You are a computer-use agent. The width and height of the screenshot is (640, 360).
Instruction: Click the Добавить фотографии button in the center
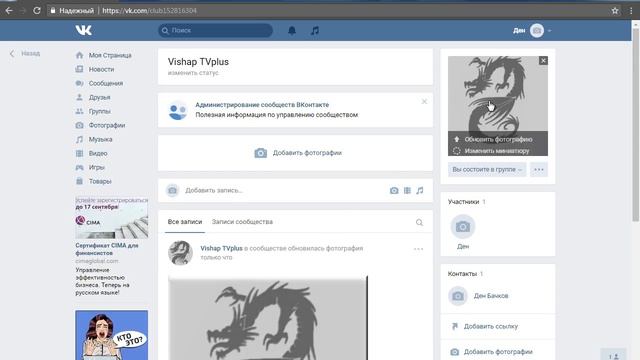coord(298,153)
